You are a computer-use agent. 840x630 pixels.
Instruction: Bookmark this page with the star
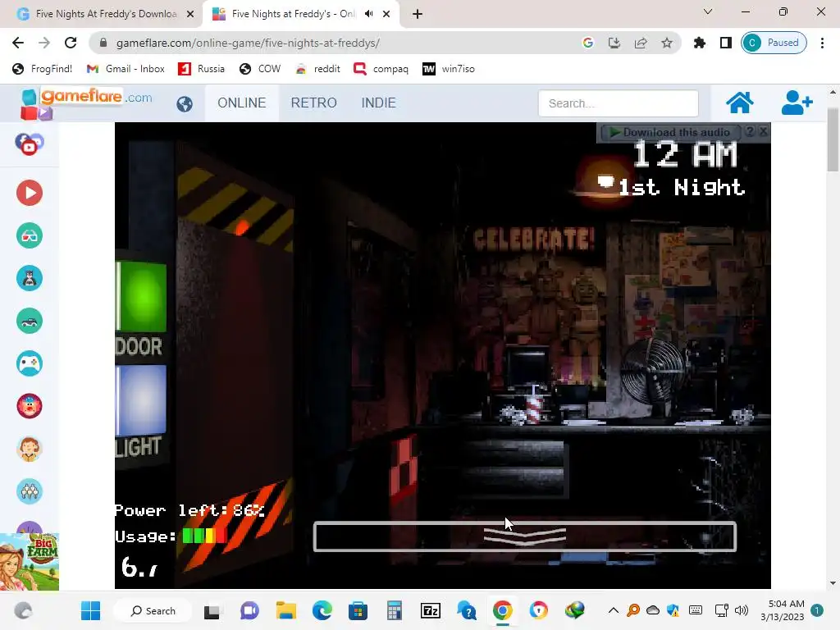click(667, 43)
